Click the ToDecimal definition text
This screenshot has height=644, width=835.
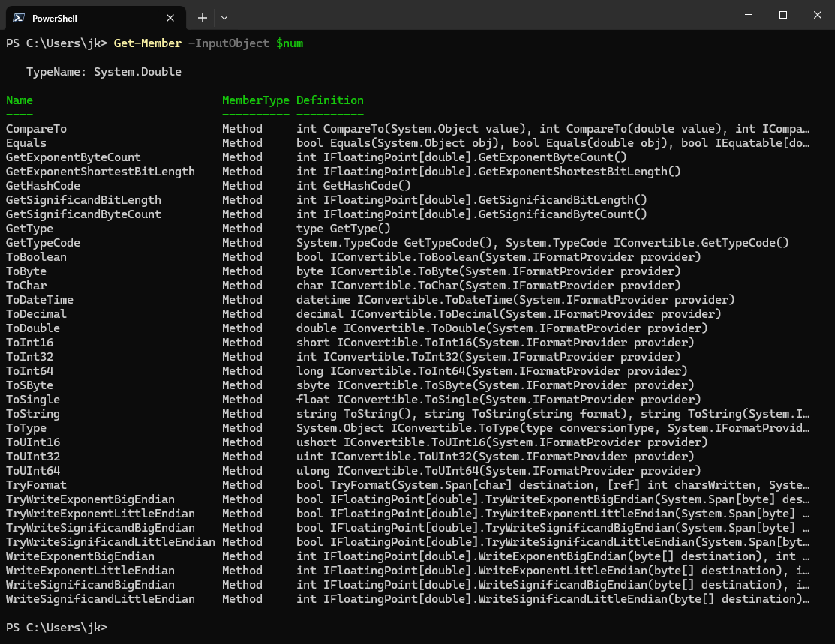509,314
